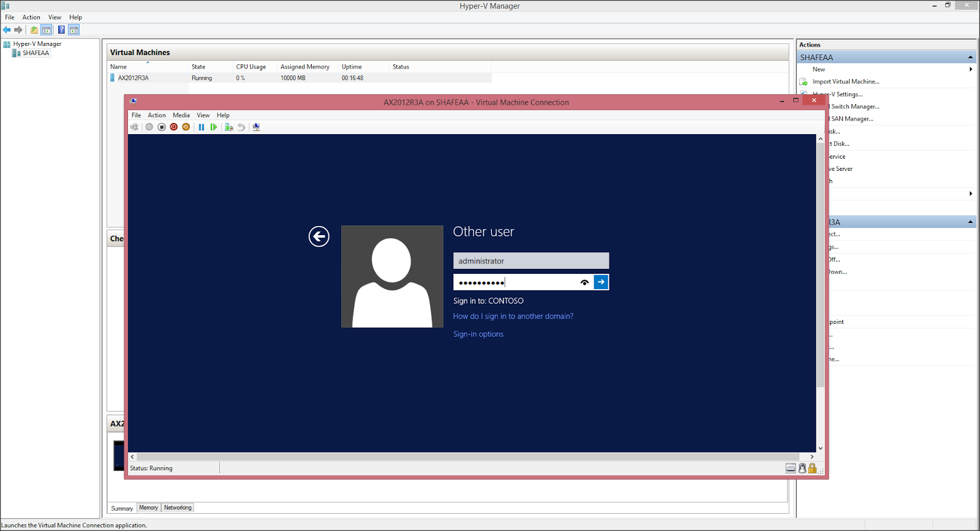Sort virtual machines by Name column header

148,66
